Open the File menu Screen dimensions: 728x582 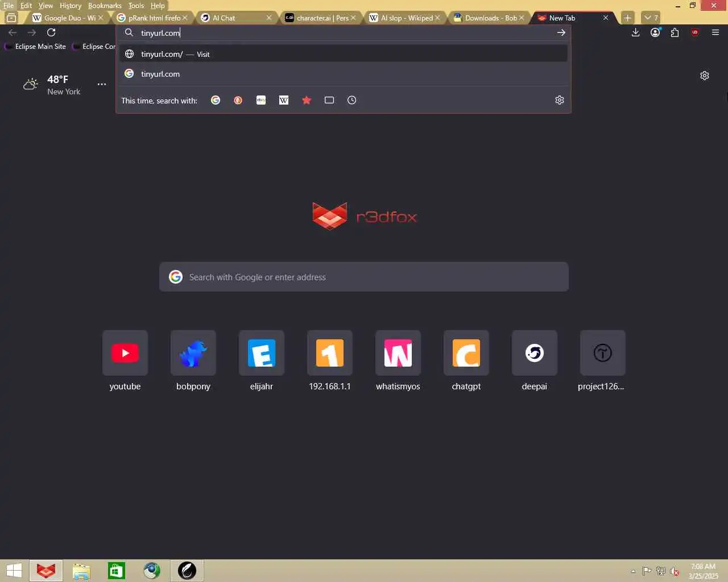tap(9, 5)
